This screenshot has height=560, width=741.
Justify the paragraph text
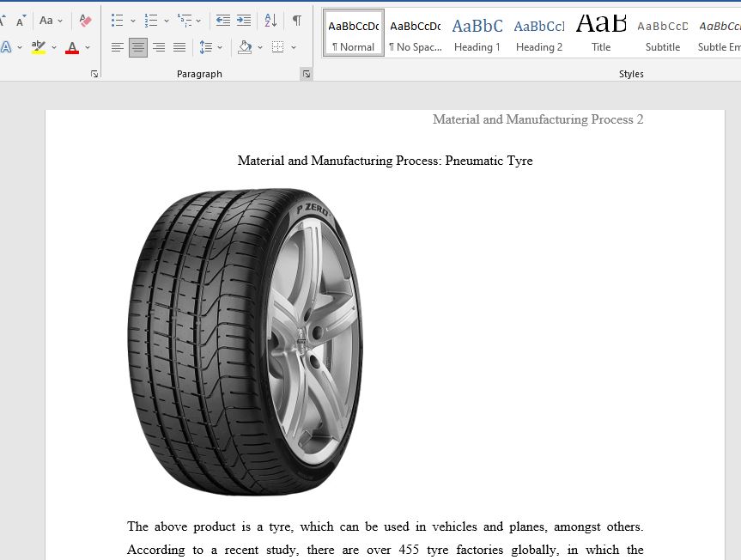[x=179, y=47]
